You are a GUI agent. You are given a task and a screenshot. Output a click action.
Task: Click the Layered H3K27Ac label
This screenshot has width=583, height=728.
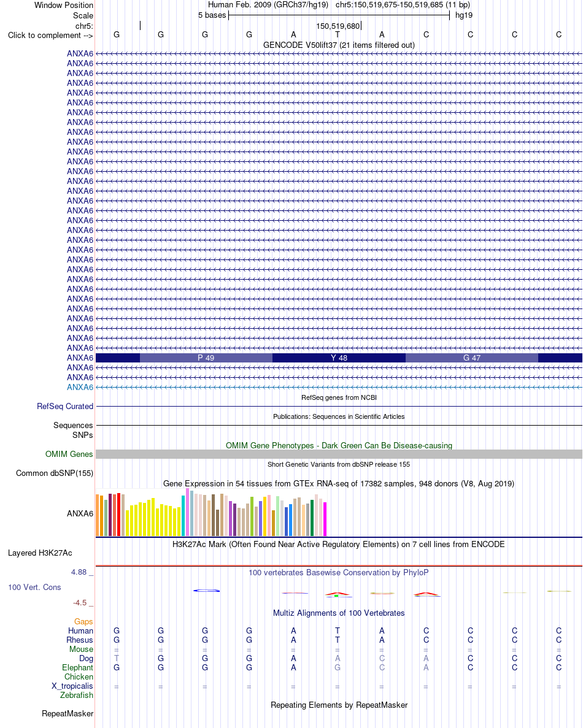(x=40, y=553)
